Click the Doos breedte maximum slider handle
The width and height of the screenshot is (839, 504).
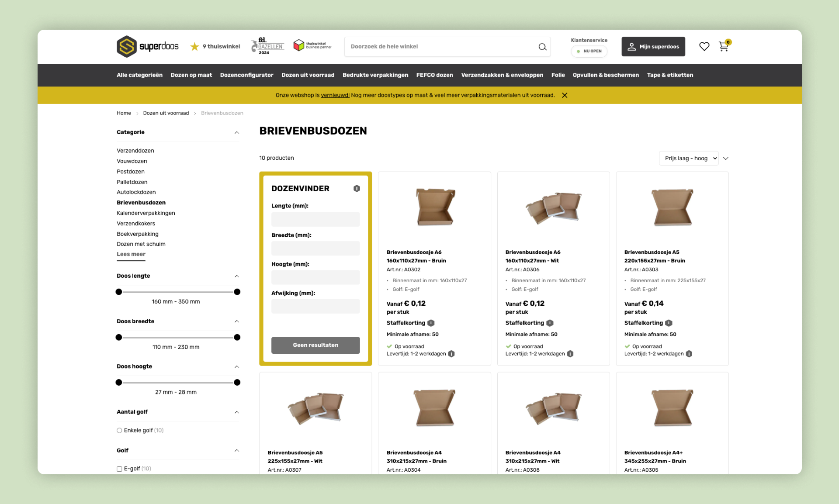[x=237, y=337]
